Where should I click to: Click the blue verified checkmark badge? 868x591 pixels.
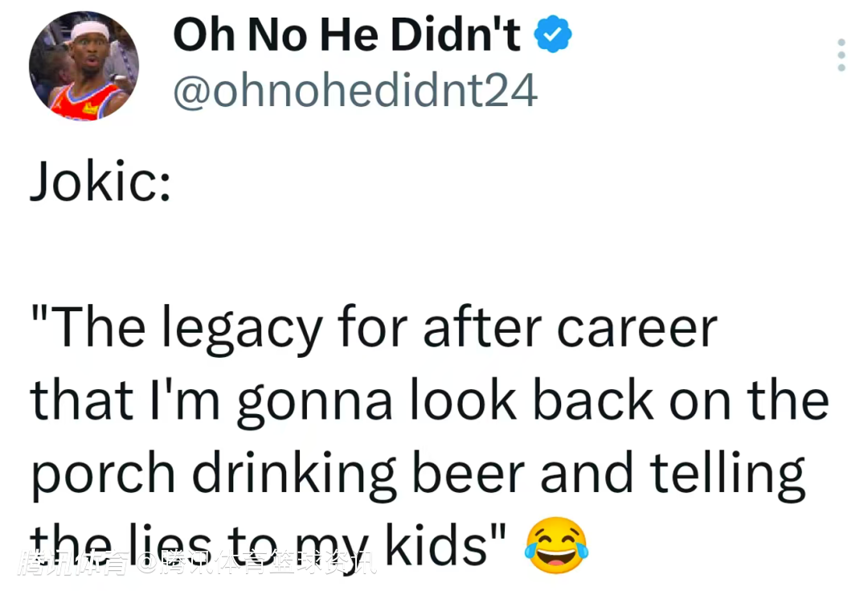[x=553, y=35]
